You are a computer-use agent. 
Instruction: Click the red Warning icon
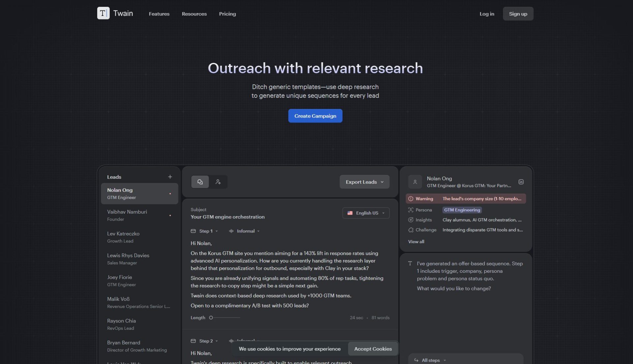[x=411, y=199]
